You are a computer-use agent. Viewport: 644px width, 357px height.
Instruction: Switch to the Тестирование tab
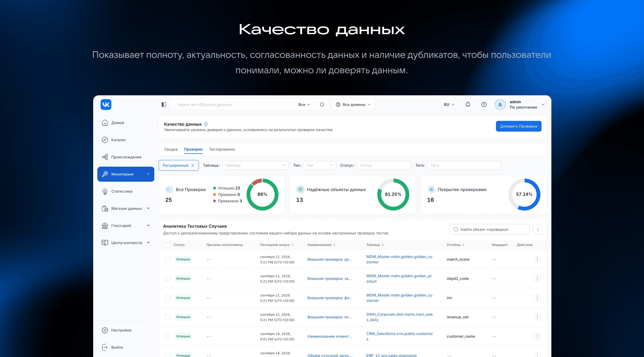(222, 149)
